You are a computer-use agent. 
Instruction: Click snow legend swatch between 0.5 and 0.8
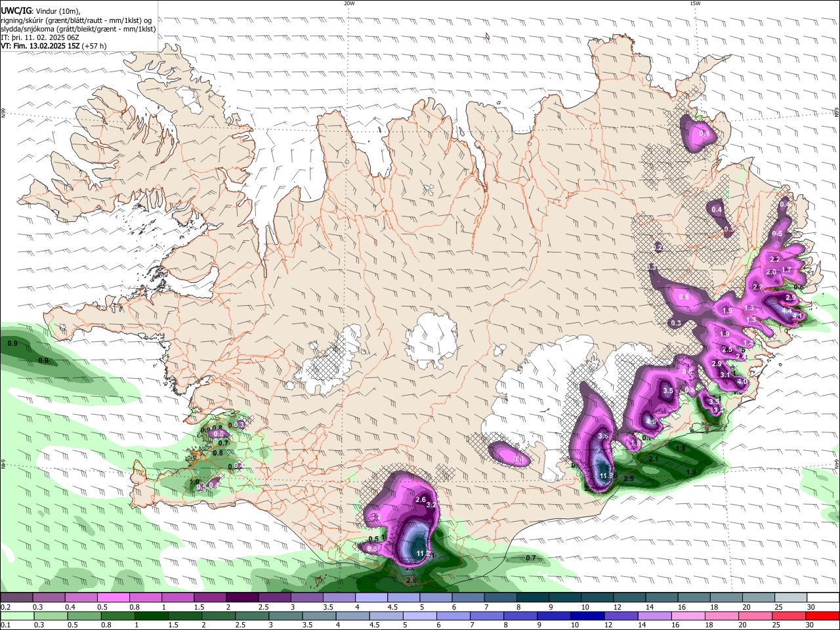[114, 598]
